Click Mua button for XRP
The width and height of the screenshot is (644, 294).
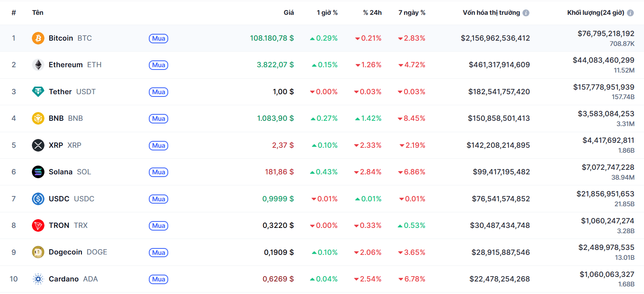coord(158,145)
